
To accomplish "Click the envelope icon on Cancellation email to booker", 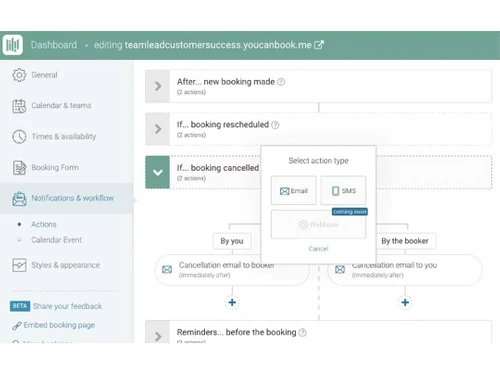I will click(167, 269).
